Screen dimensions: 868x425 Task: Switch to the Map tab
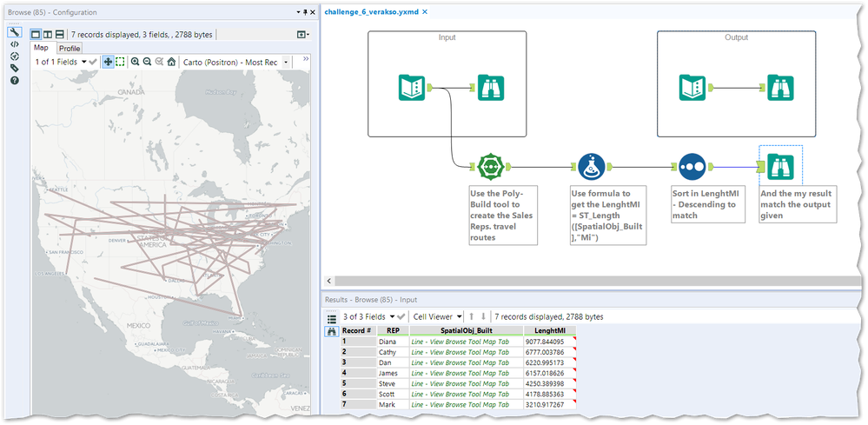[x=42, y=48]
